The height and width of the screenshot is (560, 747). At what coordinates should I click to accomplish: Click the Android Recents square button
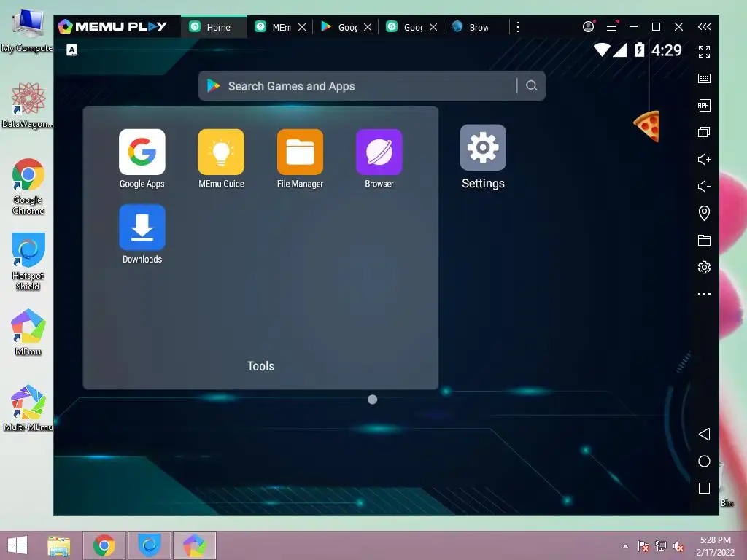coord(704,488)
